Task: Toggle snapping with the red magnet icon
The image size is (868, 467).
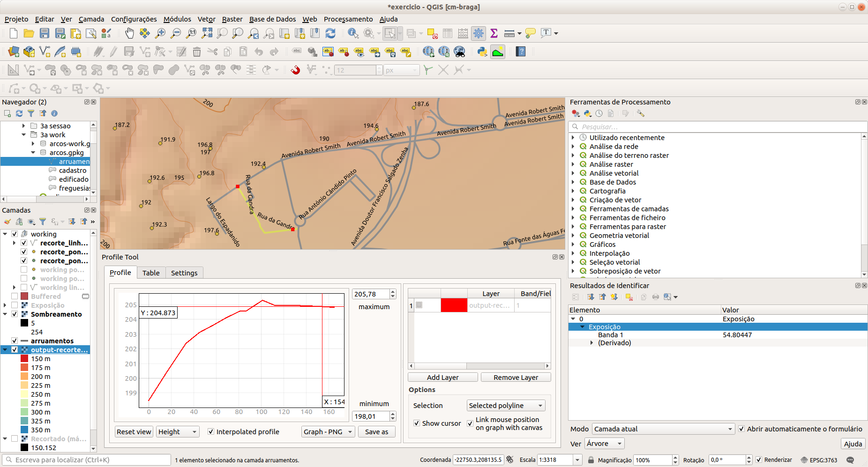Action: [295, 70]
